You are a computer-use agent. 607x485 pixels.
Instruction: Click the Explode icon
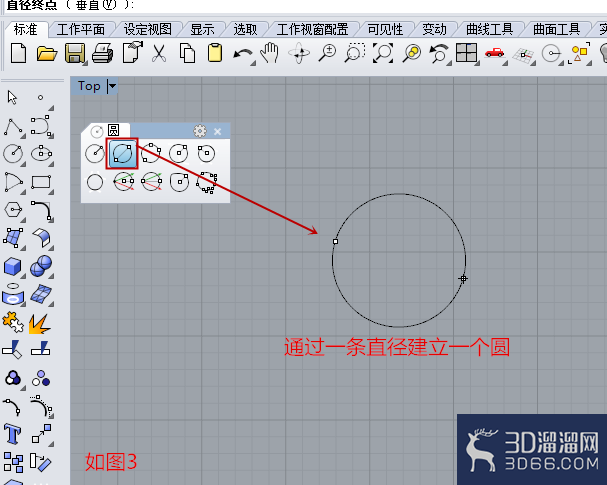click(39, 323)
